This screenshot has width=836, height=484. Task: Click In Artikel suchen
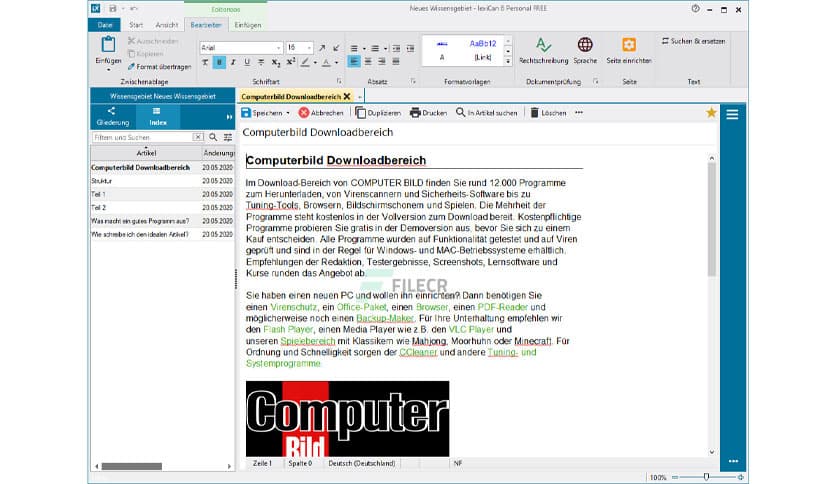click(x=486, y=112)
